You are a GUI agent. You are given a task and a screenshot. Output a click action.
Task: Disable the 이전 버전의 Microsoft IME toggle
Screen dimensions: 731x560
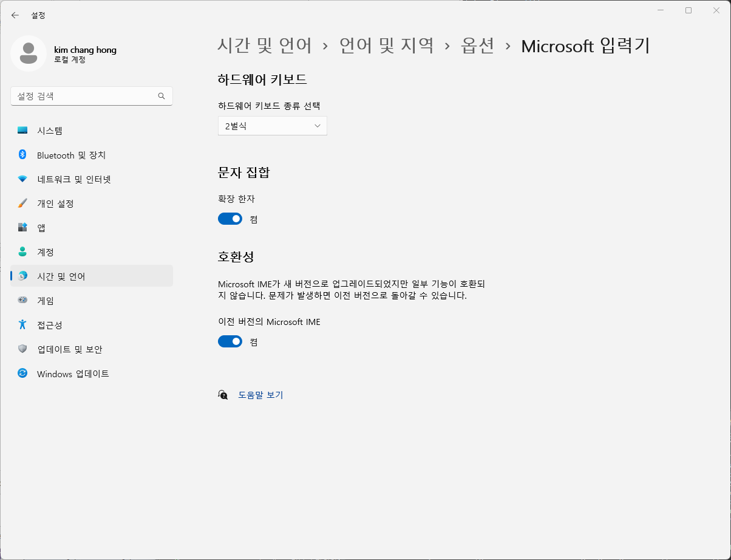tap(230, 342)
